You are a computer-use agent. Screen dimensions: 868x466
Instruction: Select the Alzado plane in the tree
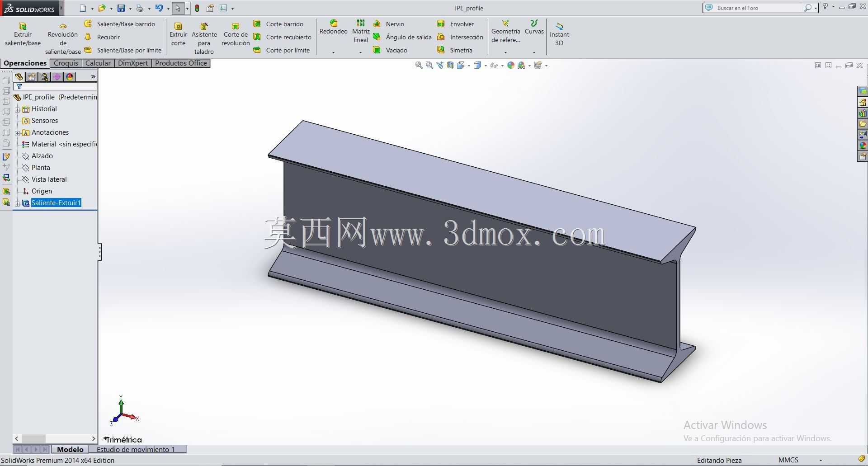tap(42, 156)
